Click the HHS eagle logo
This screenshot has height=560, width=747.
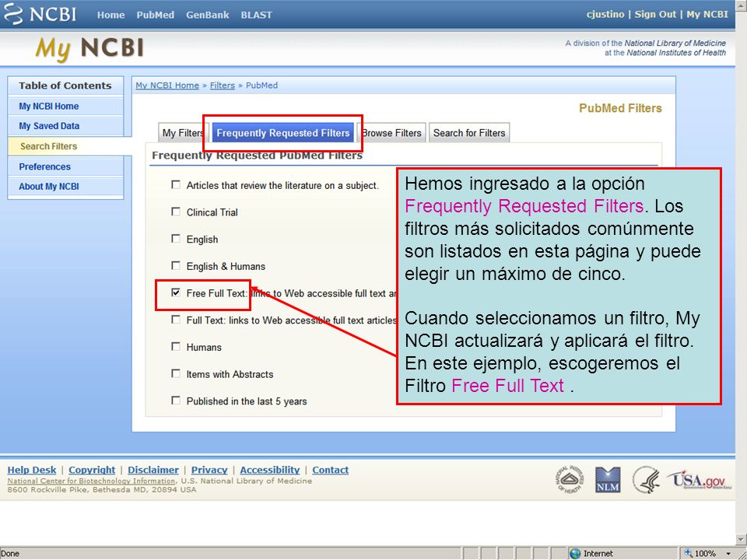(647, 480)
